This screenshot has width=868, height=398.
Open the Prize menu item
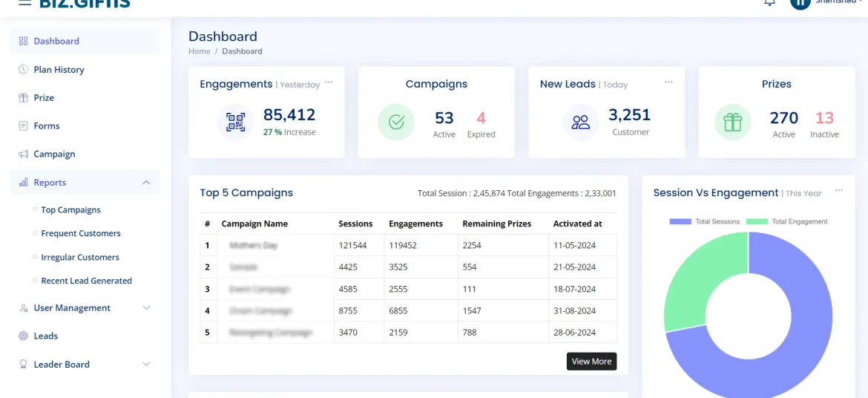pos(85,97)
